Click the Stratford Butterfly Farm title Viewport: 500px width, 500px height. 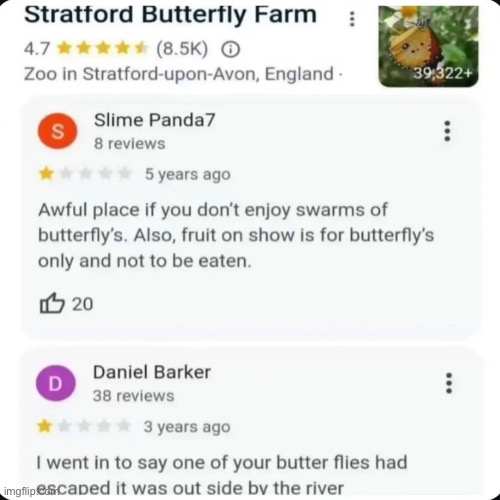(170, 15)
